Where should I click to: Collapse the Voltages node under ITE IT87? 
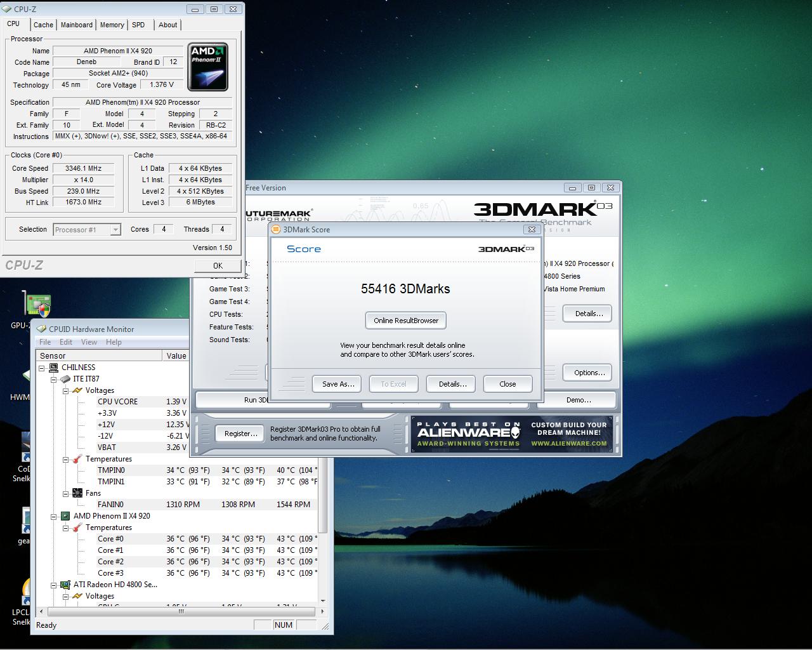coord(65,390)
